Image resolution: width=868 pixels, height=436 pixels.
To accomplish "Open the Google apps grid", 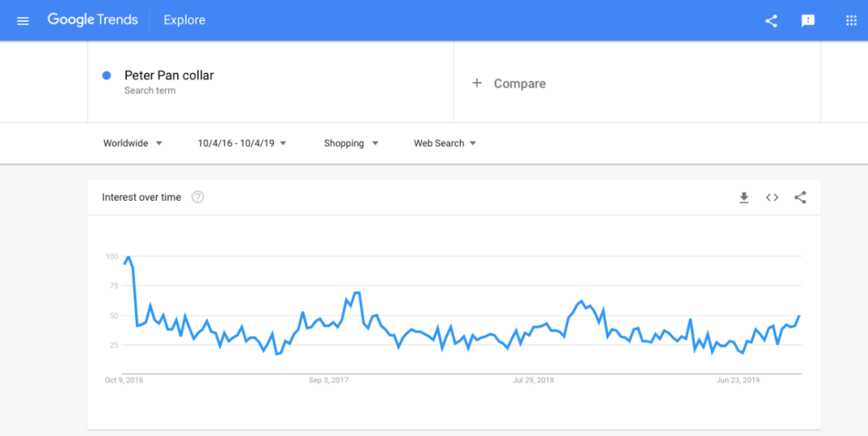I will pyautogui.click(x=851, y=21).
